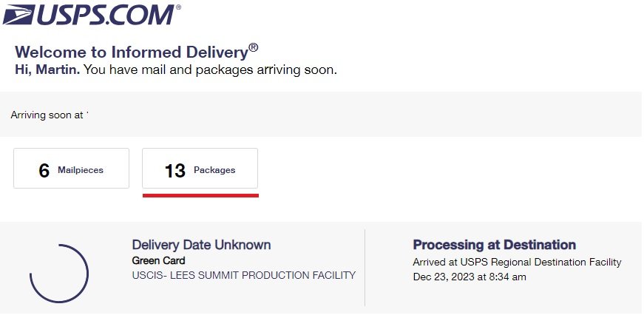
Task: Click the number 6 mailpieces count
Action: (44, 171)
